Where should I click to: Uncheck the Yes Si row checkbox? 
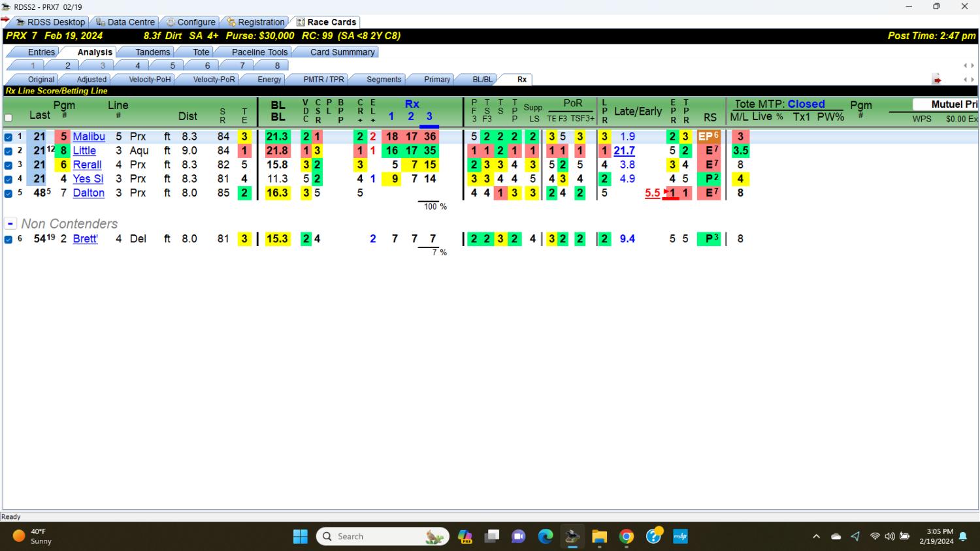click(x=8, y=179)
